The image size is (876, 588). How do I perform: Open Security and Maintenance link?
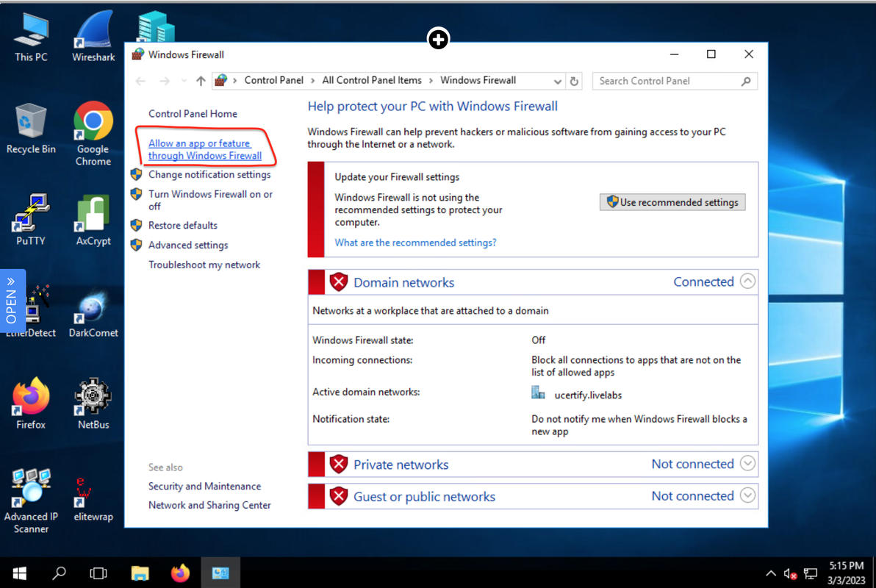204,487
